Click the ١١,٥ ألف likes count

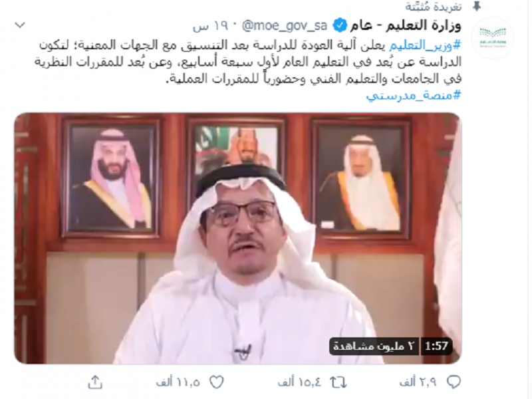[x=178, y=382]
